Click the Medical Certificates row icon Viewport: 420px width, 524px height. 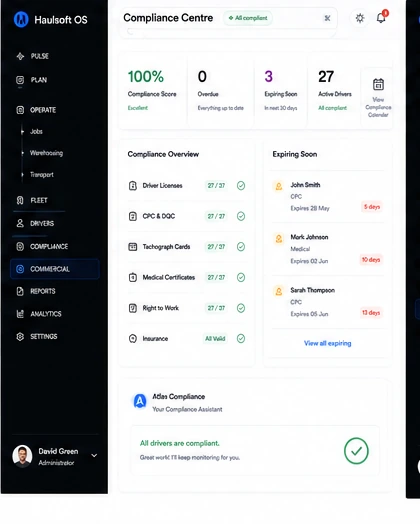133,277
